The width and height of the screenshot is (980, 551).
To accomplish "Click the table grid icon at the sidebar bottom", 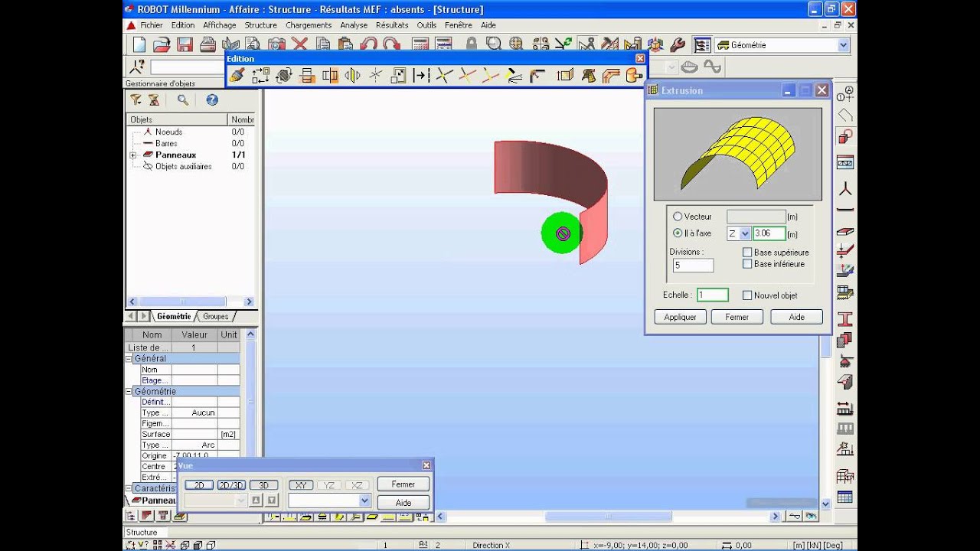I will pos(845,497).
